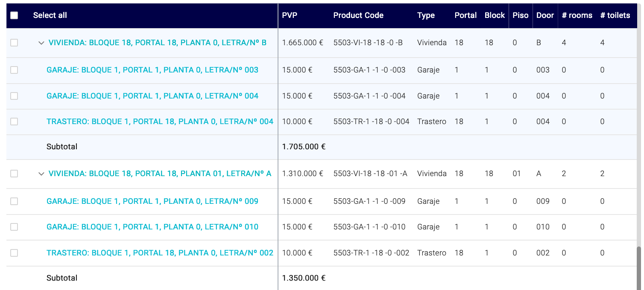This screenshot has height=290, width=644.
Task: Click the vertical scrollbar thumb
Action: click(639, 268)
